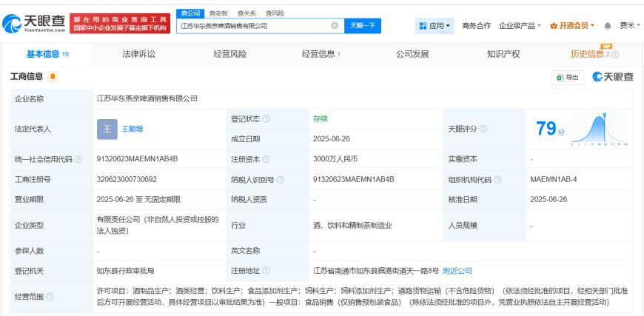Clear the search box with the X icon
This screenshot has width=644, height=316.
click(x=335, y=25)
